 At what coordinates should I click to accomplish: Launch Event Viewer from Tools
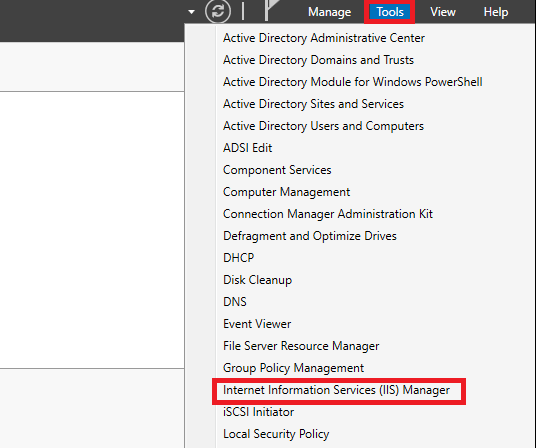coord(257,324)
